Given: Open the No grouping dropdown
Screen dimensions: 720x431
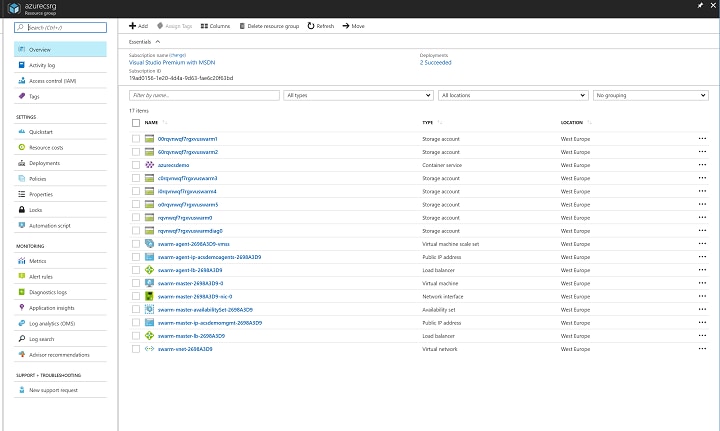Looking at the screenshot, I should [x=651, y=95].
